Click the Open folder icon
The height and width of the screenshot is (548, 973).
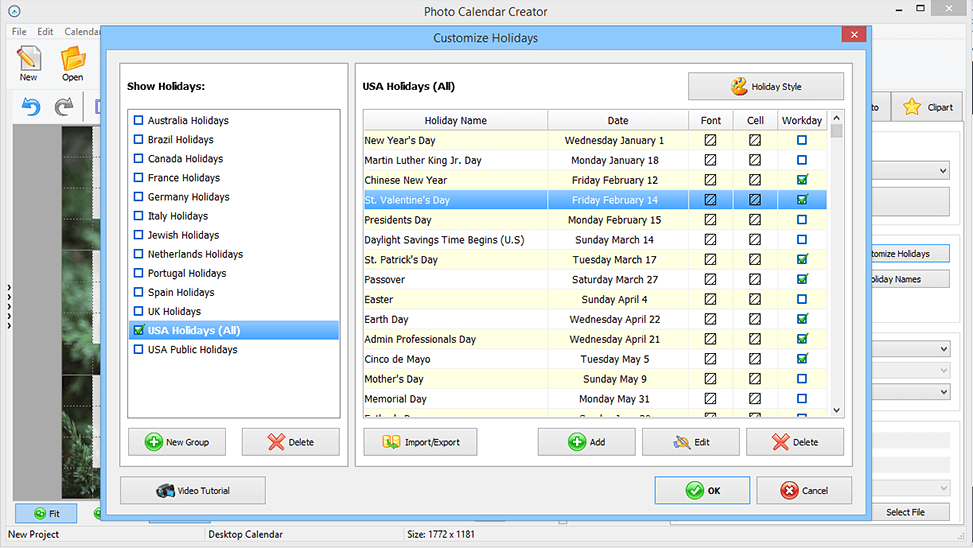[x=72, y=62]
